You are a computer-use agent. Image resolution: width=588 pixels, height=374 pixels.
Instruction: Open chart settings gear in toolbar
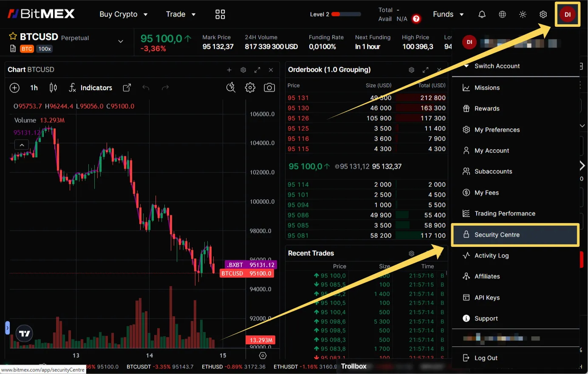[x=250, y=88]
